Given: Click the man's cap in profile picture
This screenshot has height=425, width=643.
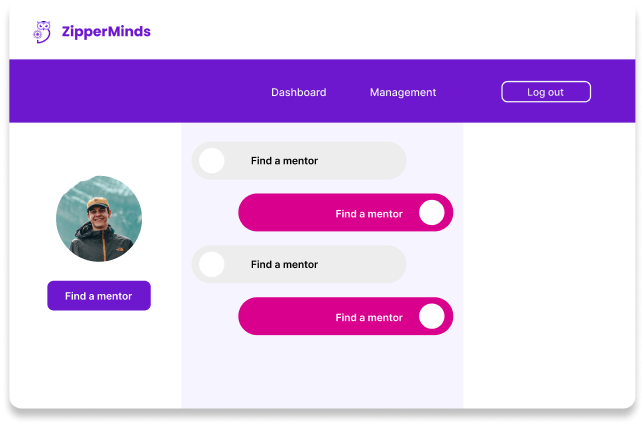Looking at the screenshot, I should pyautogui.click(x=98, y=203).
